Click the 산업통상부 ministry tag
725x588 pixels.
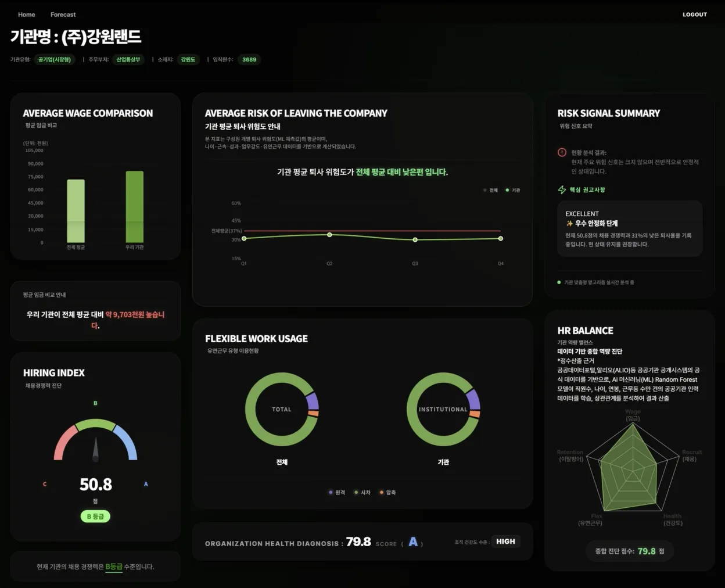click(128, 59)
